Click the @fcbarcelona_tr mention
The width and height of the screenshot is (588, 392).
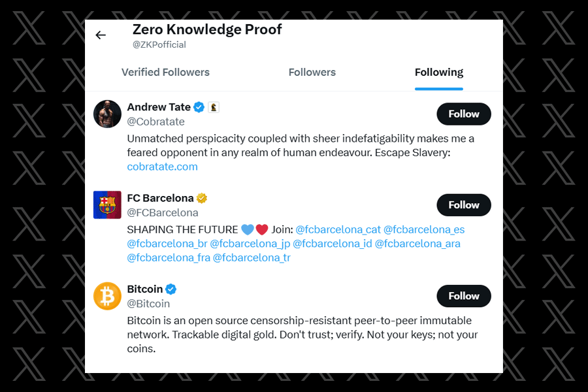click(252, 257)
